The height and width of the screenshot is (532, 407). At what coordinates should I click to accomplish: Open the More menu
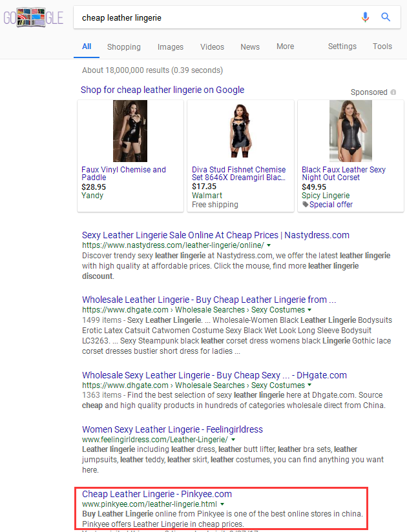coord(285,46)
